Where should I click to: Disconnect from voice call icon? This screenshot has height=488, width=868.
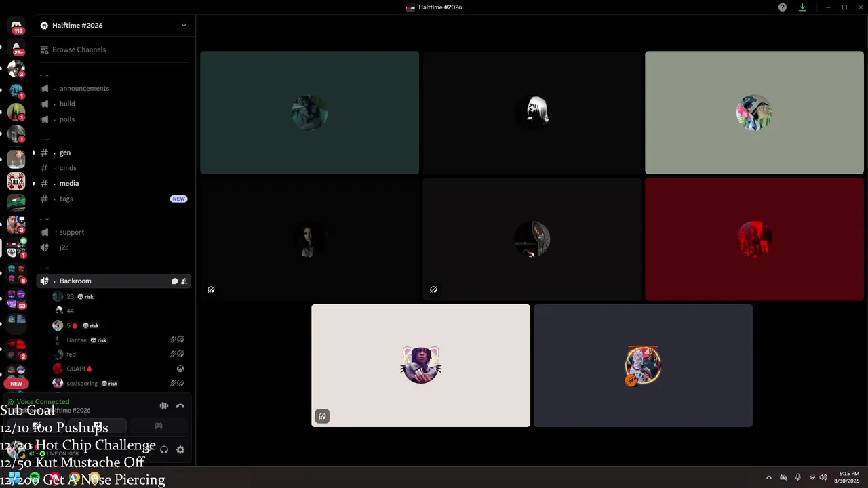click(x=180, y=406)
